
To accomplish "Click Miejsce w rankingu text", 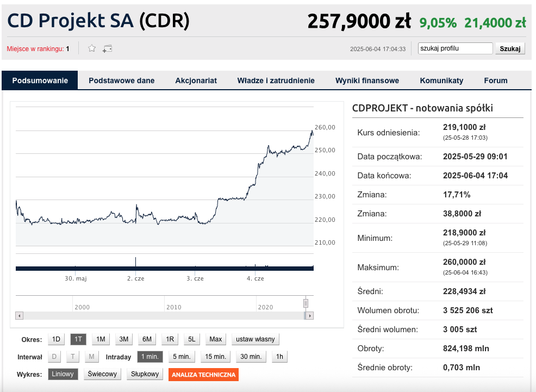I will [38, 49].
